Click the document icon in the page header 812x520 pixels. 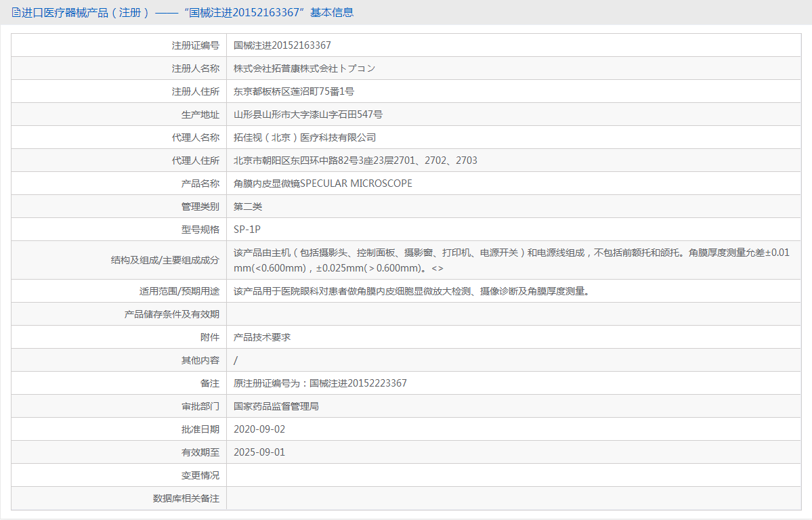coord(16,12)
